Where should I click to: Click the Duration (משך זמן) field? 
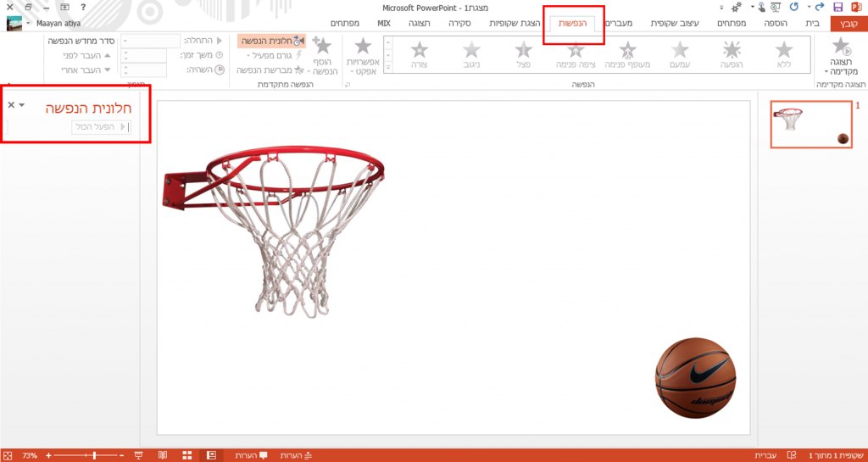143,55
